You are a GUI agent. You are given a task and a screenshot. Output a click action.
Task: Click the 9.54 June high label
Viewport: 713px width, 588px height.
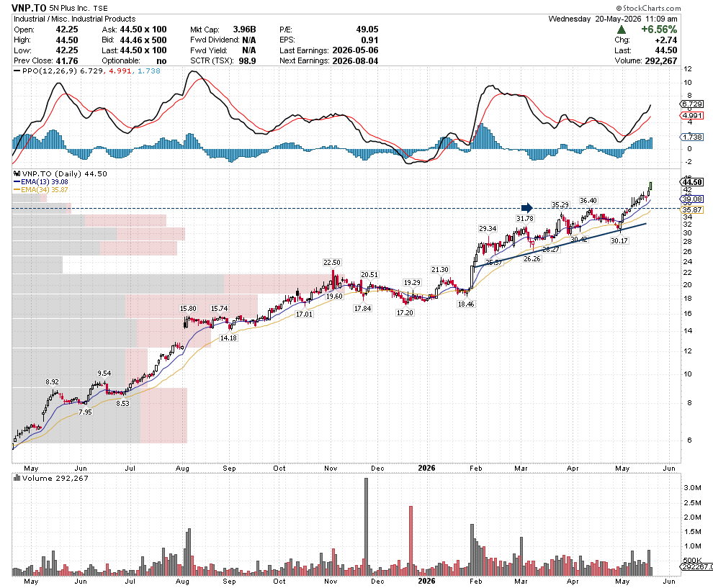pyautogui.click(x=104, y=373)
